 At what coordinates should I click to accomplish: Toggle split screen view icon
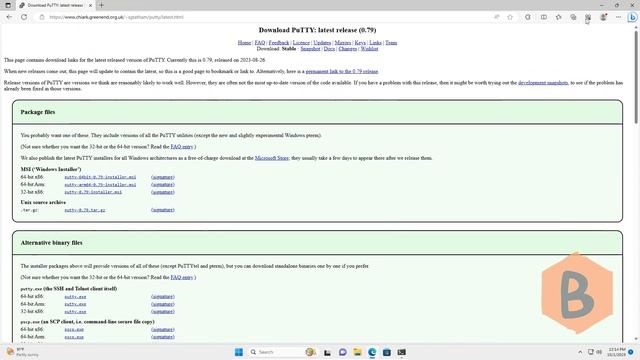544,17
